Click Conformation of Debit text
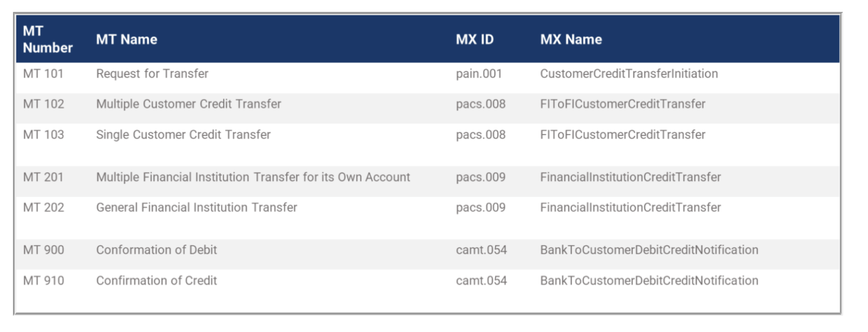This screenshot has height=332, width=868. (157, 249)
